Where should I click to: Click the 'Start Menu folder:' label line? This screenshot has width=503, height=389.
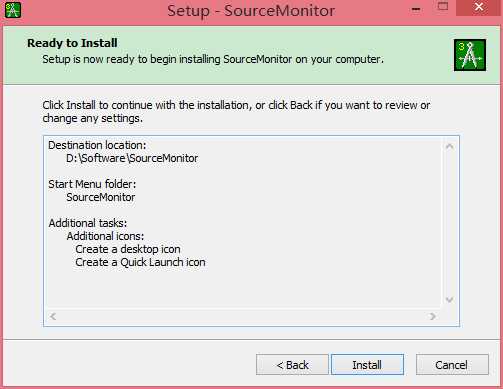pos(92,184)
